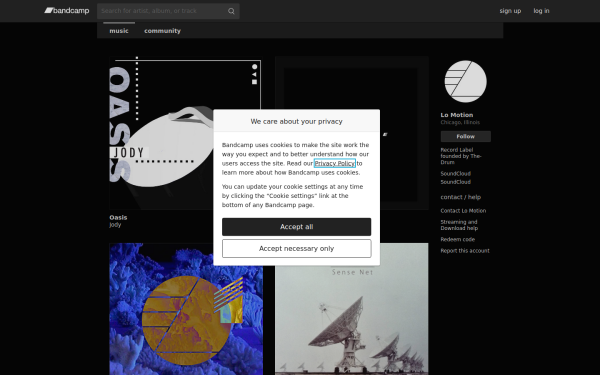600x375 pixels.
Task: Open Contact Lo Motion link
Action: [x=463, y=210]
